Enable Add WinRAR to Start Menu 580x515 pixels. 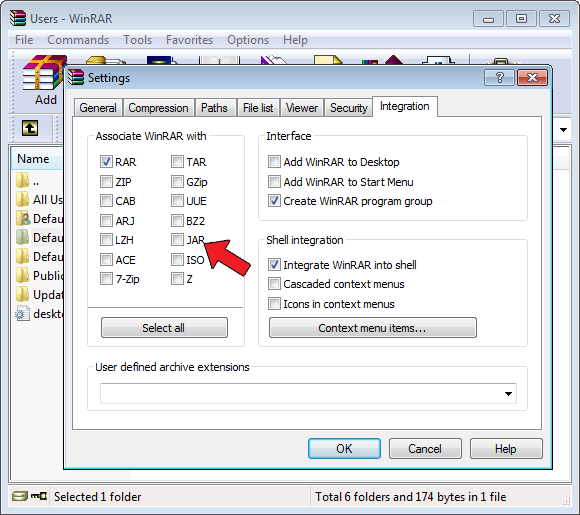[x=274, y=182]
